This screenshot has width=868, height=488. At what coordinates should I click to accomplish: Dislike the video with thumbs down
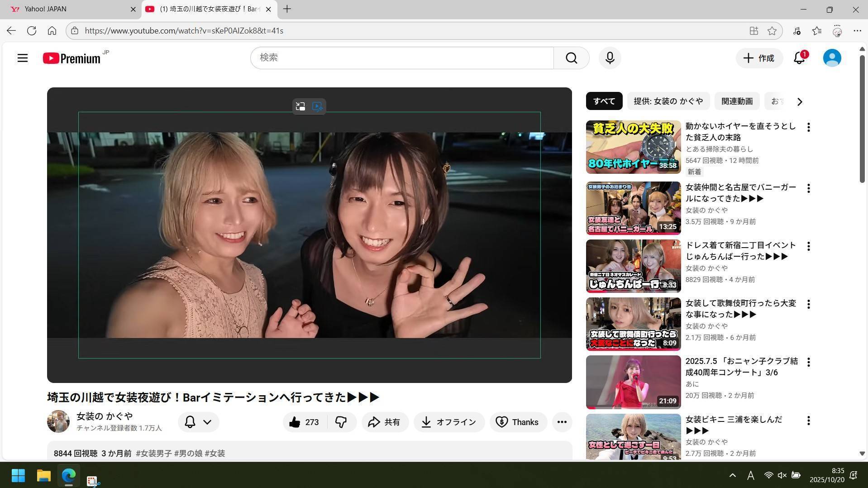tap(341, 422)
